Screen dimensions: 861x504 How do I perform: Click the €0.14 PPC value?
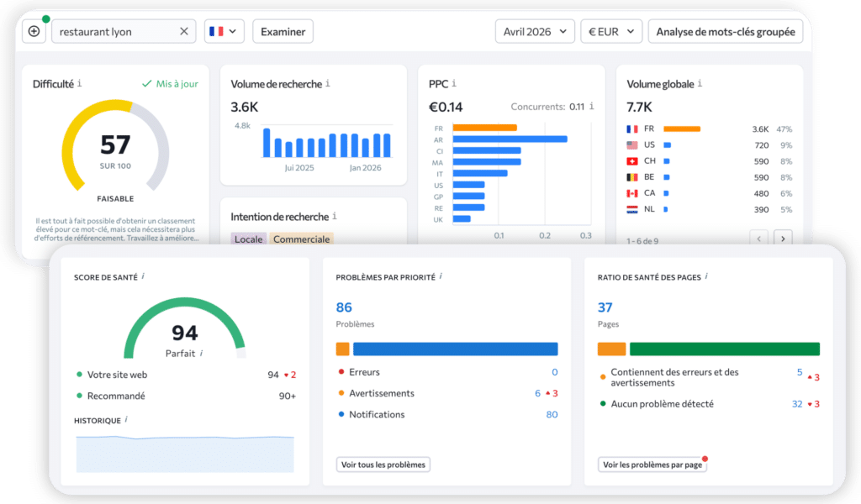tap(446, 107)
